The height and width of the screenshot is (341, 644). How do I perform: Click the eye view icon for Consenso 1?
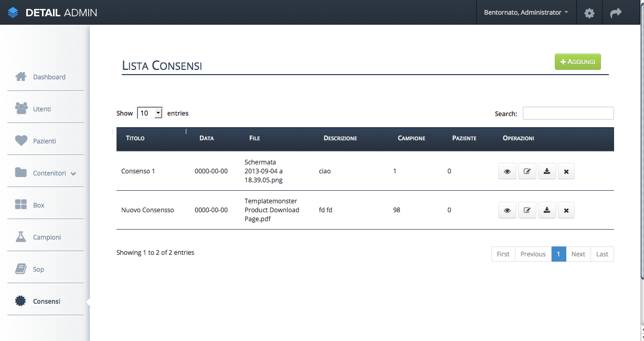pyautogui.click(x=507, y=171)
